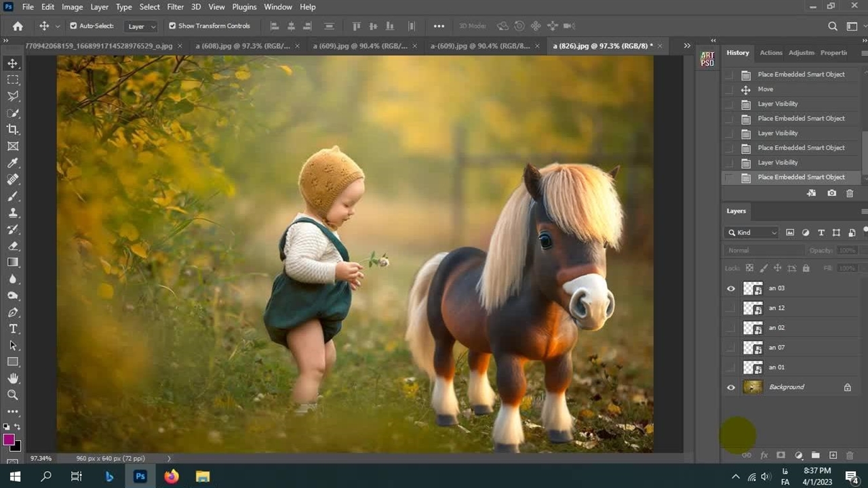This screenshot has width=868, height=488.
Task: Switch to the a (608).jpg tab
Action: (x=242, y=46)
